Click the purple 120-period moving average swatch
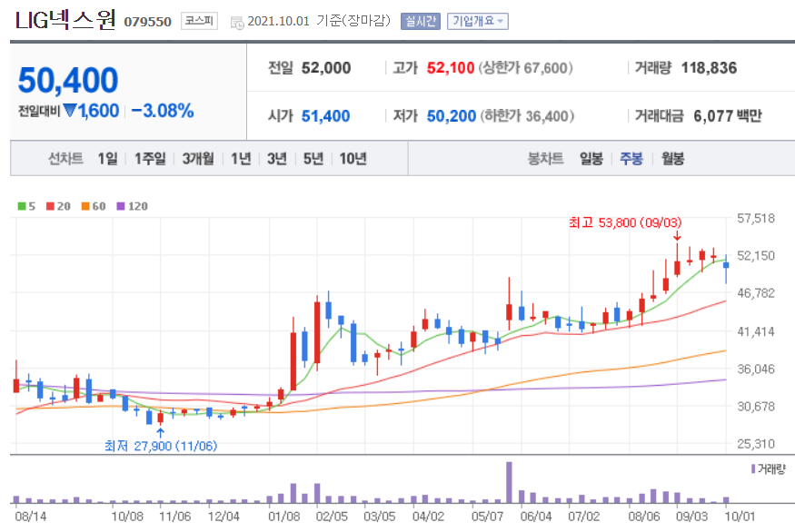The image size is (795, 532). point(121,206)
